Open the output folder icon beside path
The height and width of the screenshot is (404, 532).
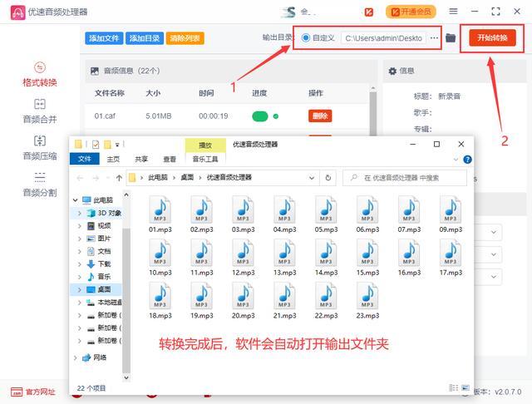tap(451, 38)
